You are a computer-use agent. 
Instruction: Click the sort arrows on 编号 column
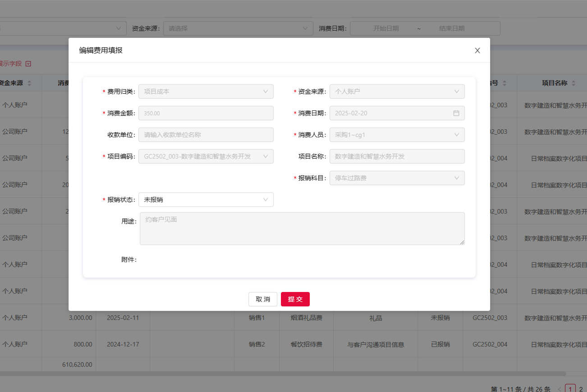coord(504,83)
